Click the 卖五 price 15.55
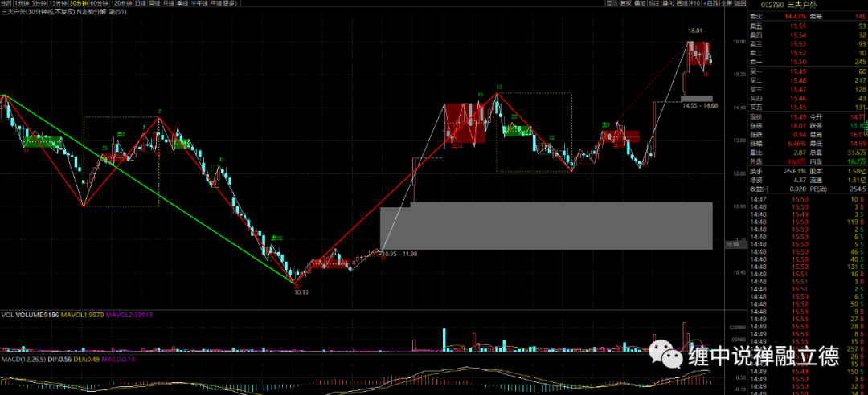This screenshot has height=395, width=868. [x=798, y=26]
